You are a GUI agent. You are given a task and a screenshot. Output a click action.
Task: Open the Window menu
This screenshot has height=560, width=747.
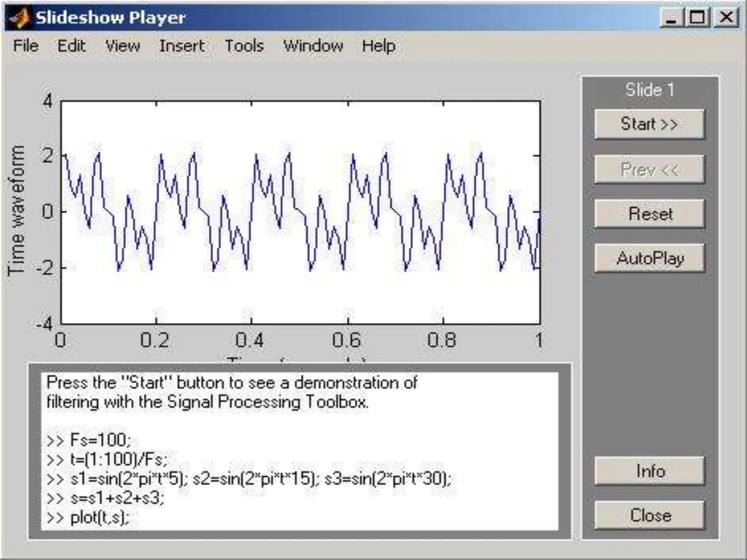(313, 46)
